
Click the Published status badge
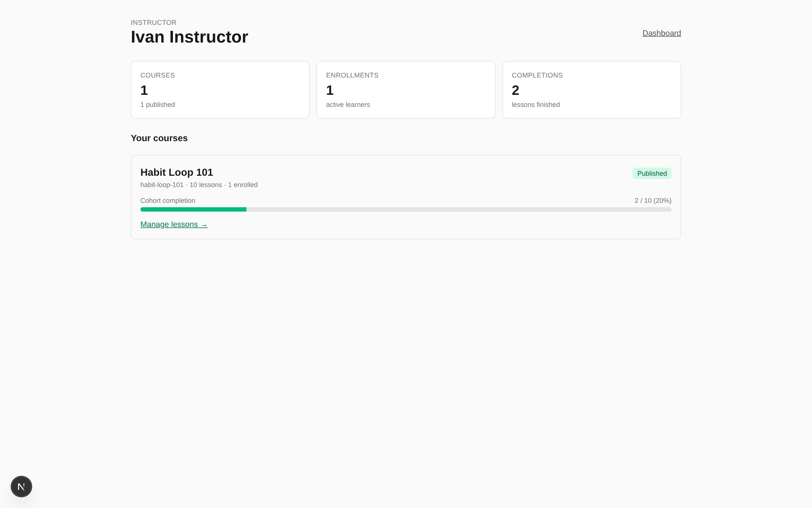tap(651, 173)
